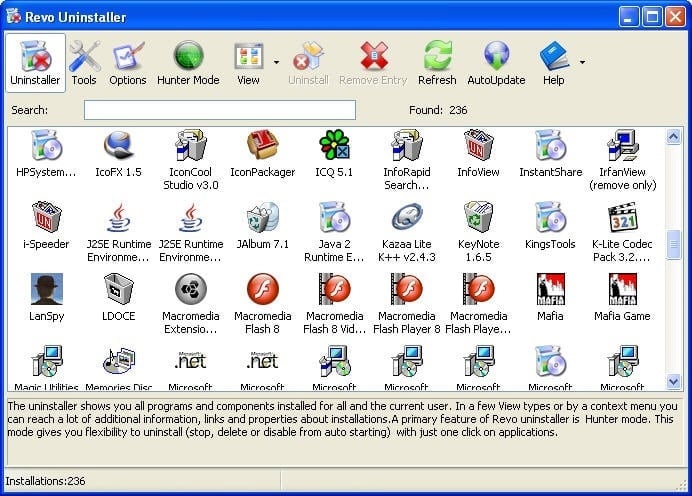
Task: Select the ICQ 5.1 entry
Action: [x=334, y=153]
